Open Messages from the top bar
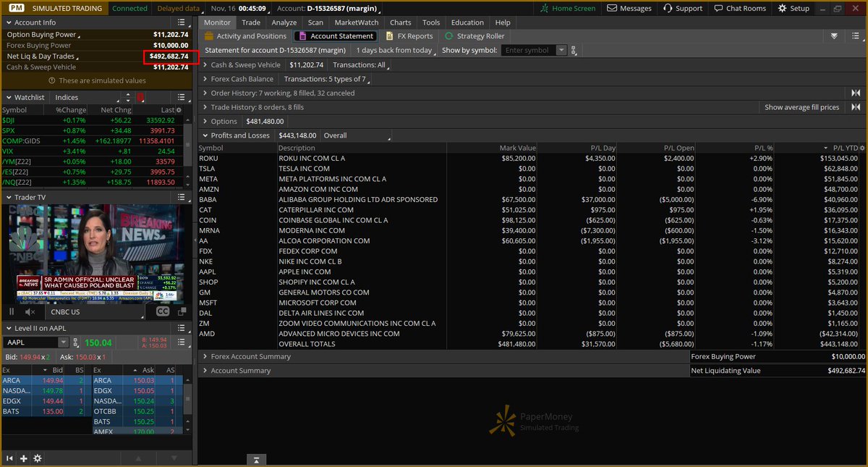 (x=629, y=9)
